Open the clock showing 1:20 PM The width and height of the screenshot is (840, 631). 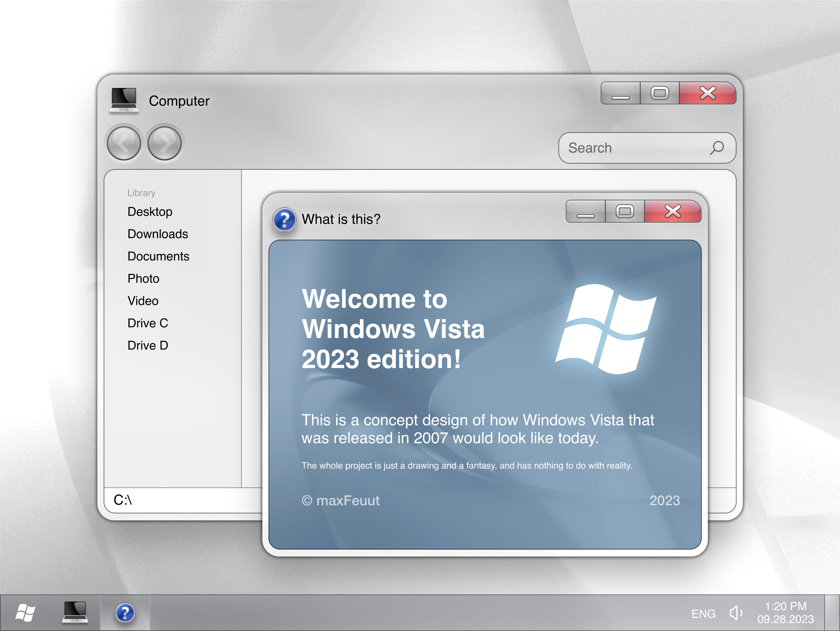click(x=785, y=612)
